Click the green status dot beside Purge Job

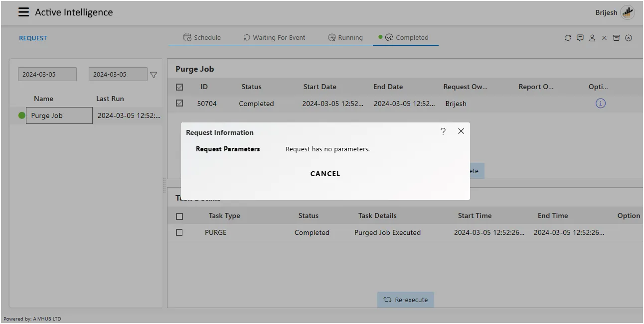tap(21, 115)
